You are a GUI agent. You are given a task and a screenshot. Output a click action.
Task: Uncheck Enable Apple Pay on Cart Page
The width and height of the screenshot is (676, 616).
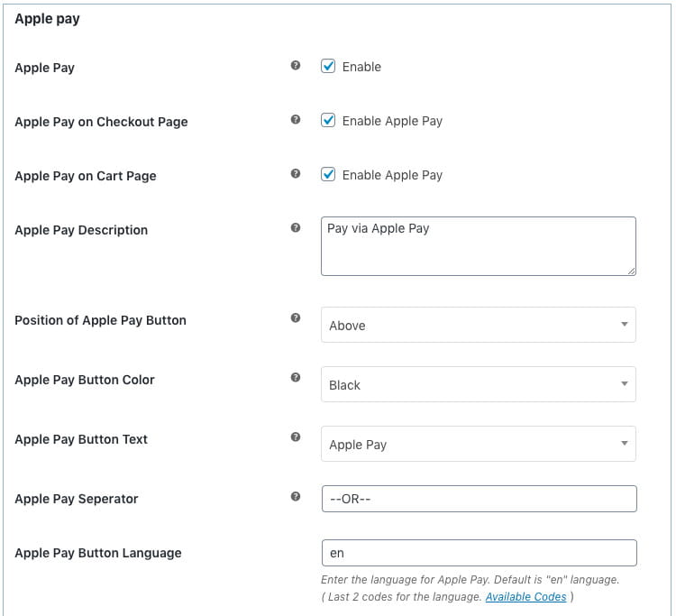tap(328, 174)
